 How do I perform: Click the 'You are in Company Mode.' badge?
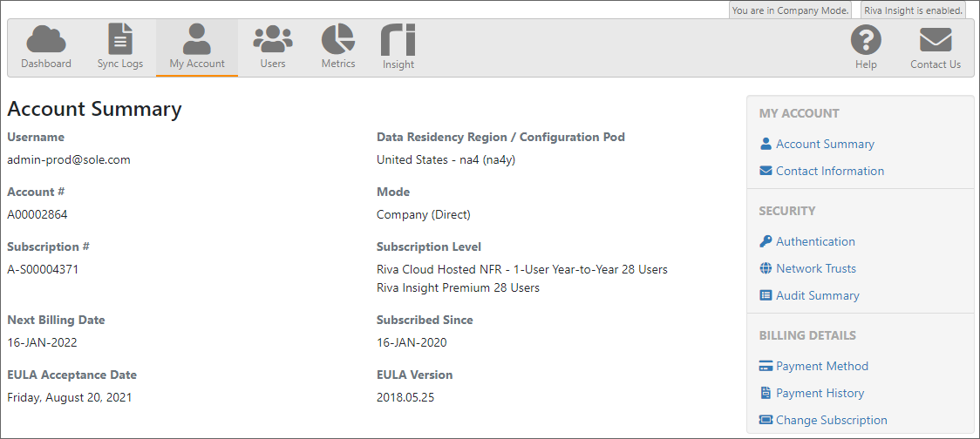[791, 10]
